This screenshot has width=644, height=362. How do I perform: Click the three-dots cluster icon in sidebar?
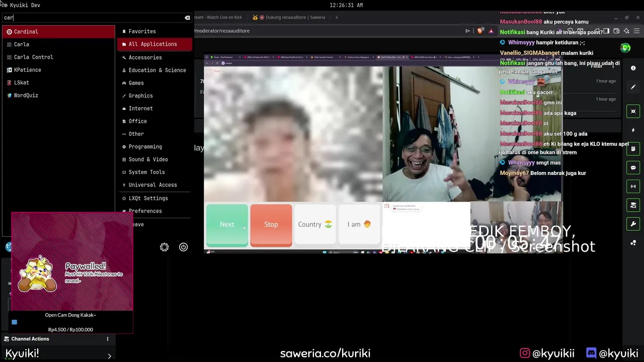click(x=633, y=243)
